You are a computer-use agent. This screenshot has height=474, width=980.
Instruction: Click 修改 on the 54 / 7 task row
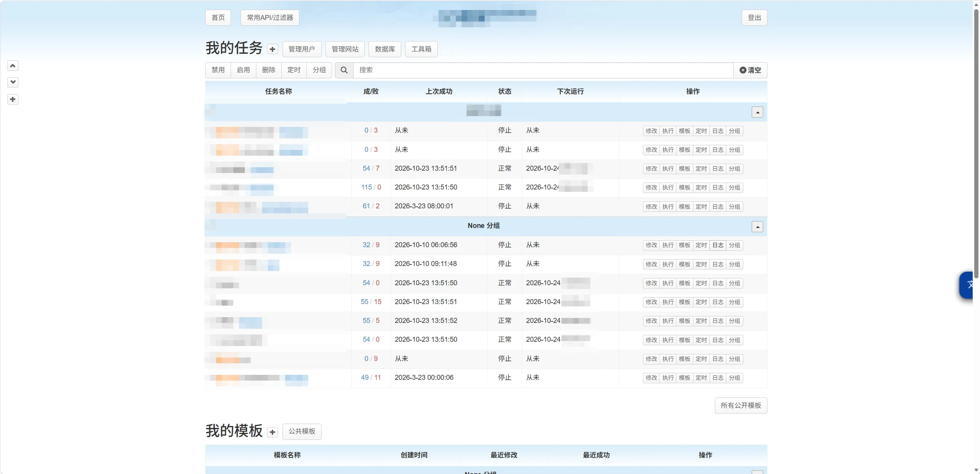651,169
